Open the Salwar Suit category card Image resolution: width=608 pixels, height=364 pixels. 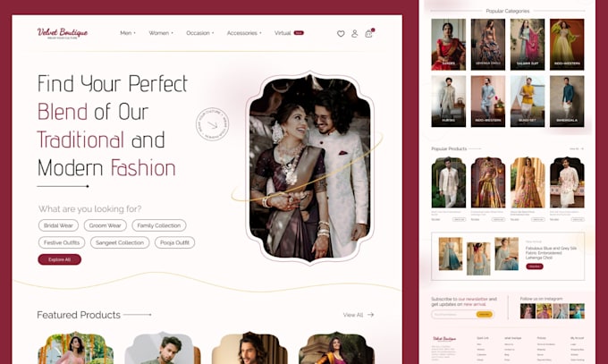click(528, 44)
